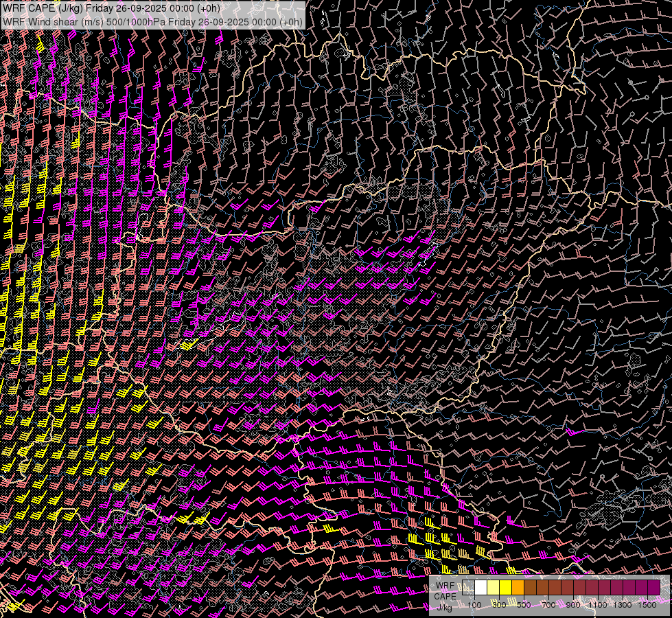The height and width of the screenshot is (618, 672).
Task: Pick the bright yellow CAPE legend swatch
Action: (505, 587)
